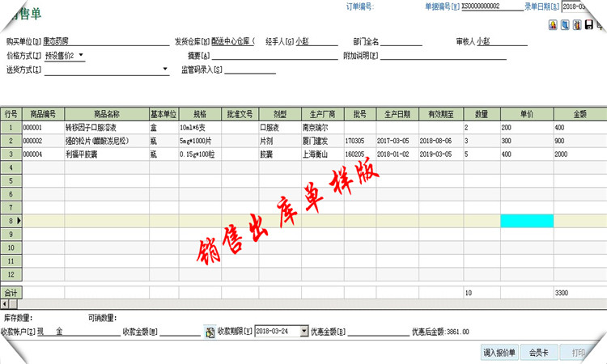Select row header 8 with arrow marker
This screenshot has height=364, width=607.
point(11,221)
